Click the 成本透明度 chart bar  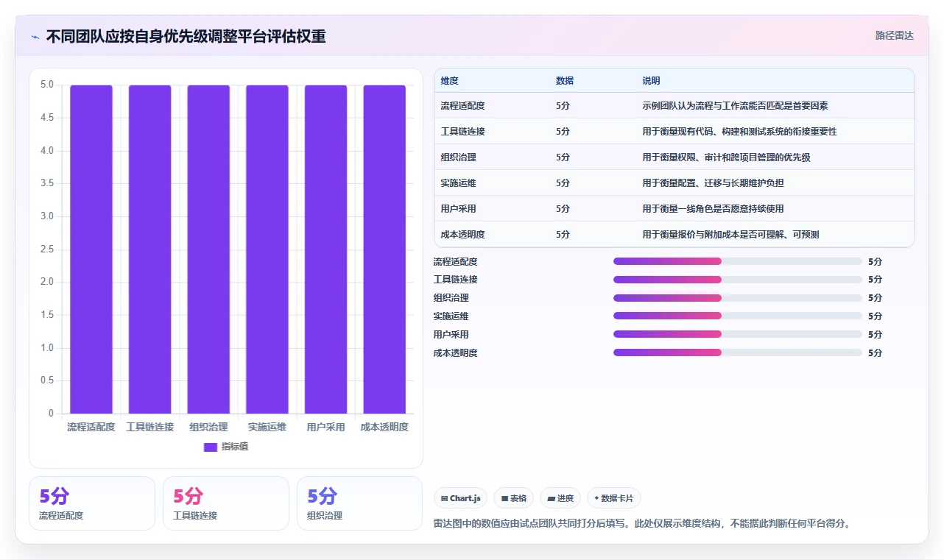384,249
